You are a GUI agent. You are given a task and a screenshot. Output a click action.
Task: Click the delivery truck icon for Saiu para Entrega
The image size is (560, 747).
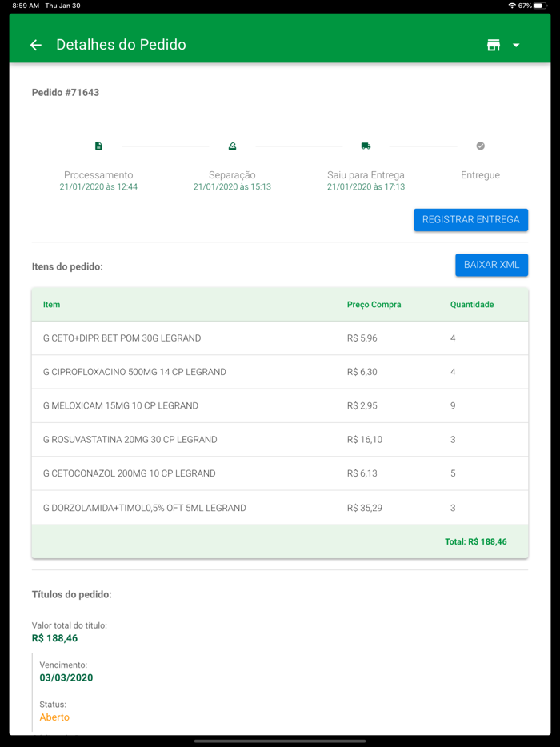click(x=366, y=146)
